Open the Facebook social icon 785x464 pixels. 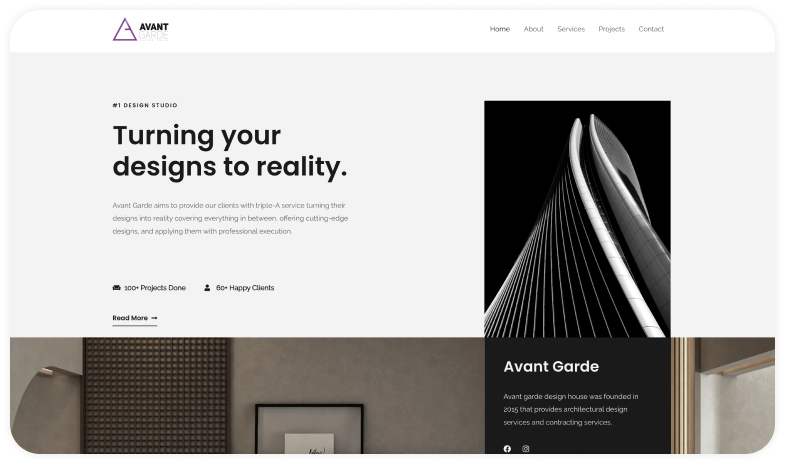click(507, 448)
